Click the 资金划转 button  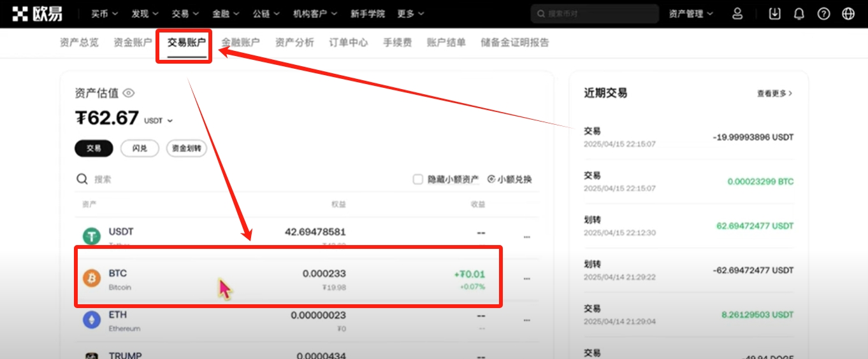(x=187, y=148)
